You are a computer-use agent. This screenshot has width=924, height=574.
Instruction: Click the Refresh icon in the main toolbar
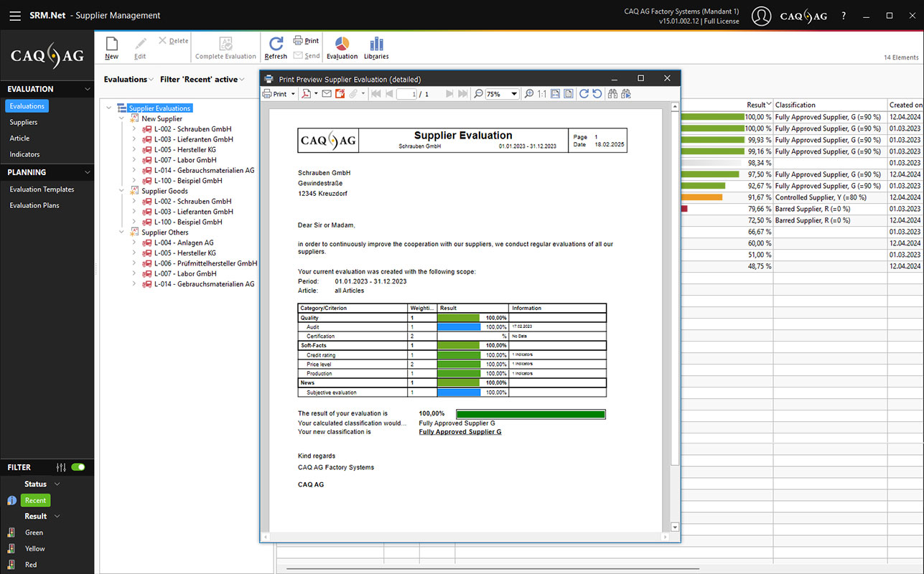coord(276,44)
